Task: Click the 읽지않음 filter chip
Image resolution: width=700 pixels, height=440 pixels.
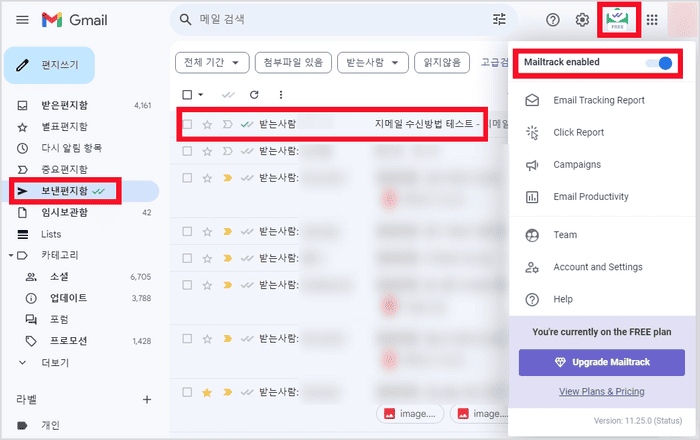Action: (442, 62)
